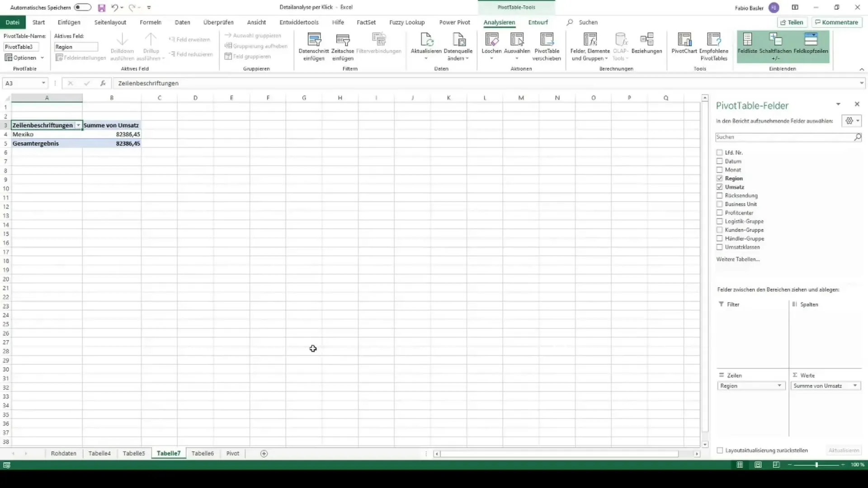Expand the formula bar
Screen dimensions: 868x488
(x=862, y=83)
